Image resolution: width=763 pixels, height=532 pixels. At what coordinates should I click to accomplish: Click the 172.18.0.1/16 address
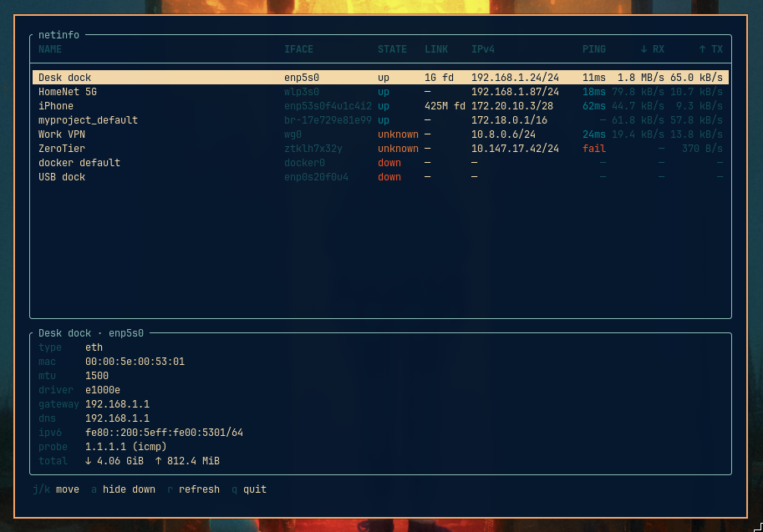point(509,119)
